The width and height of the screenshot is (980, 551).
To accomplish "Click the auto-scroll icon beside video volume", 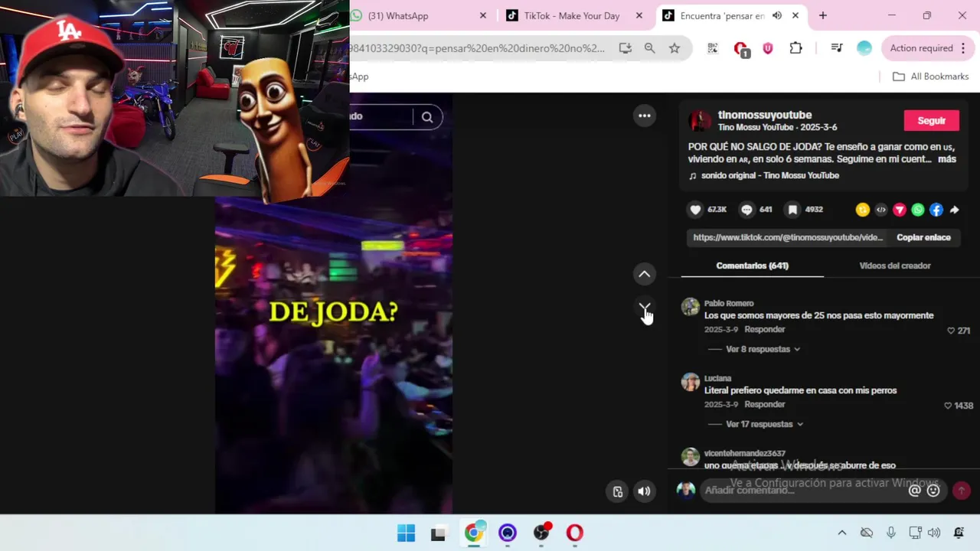I will pyautogui.click(x=618, y=491).
